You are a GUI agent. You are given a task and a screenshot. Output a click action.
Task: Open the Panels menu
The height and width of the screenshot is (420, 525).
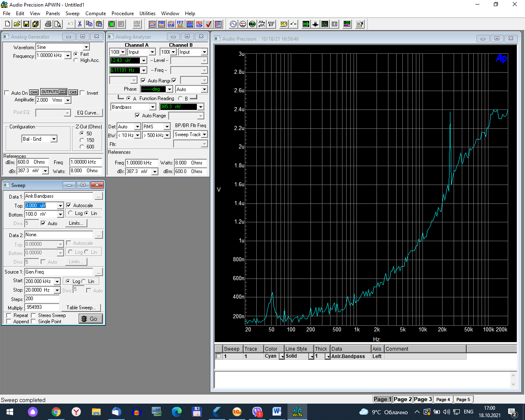(x=53, y=14)
